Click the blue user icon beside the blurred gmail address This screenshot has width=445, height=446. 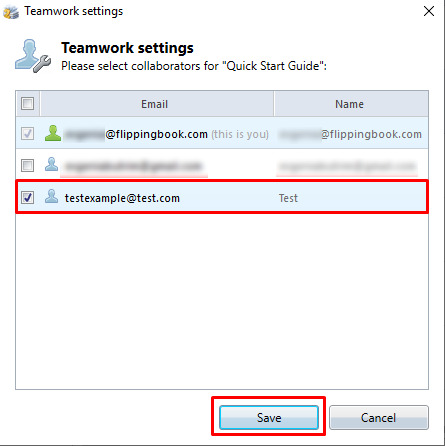(x=51, y=164)
